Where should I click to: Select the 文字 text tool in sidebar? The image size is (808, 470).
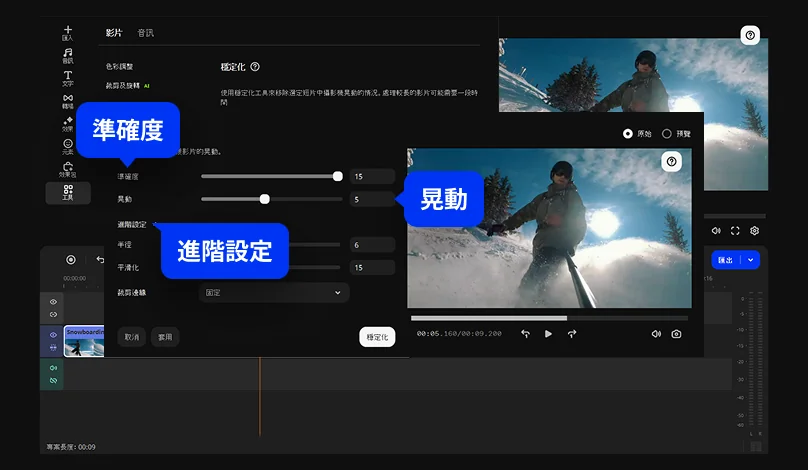[x=68, y=78]
